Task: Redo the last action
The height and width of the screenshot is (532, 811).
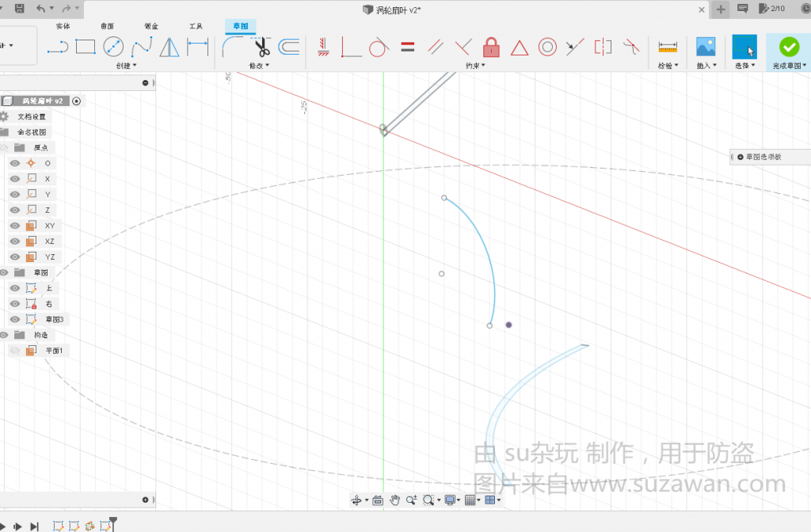Action: click(67, 8)
